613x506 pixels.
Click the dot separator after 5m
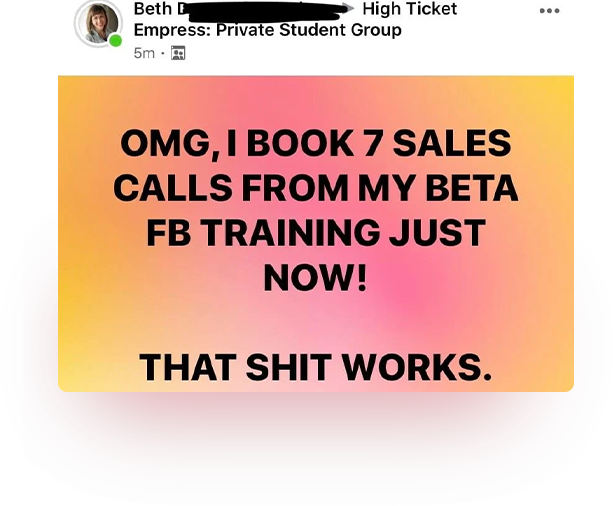click(163, 53)
